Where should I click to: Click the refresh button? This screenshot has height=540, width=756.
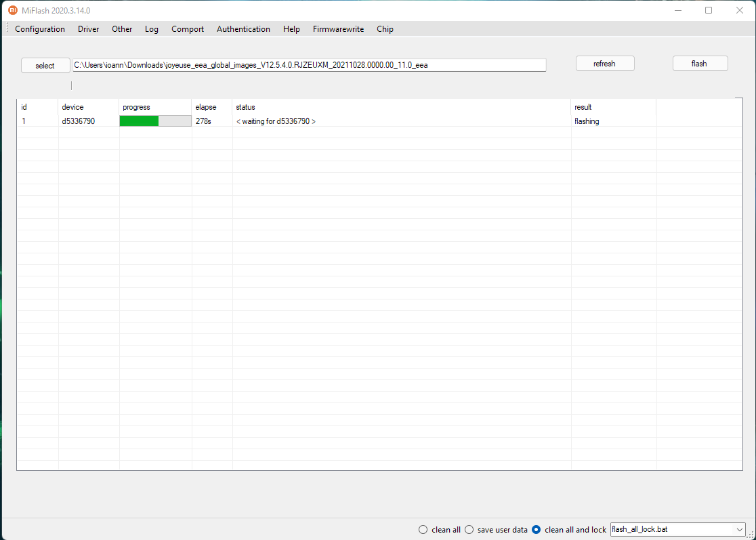tap(604, 64)
